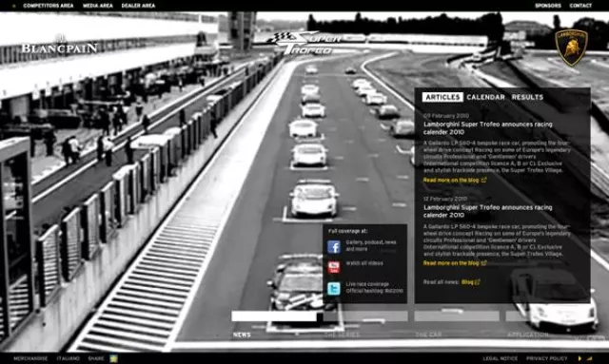Open the Dealer Area menu item

pyautogui.click(x=138, y=6)
